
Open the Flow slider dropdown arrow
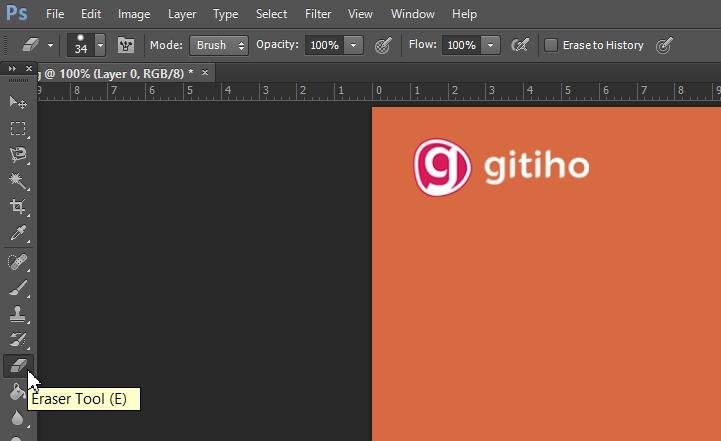pyautogui.click(x=491, y=45)
